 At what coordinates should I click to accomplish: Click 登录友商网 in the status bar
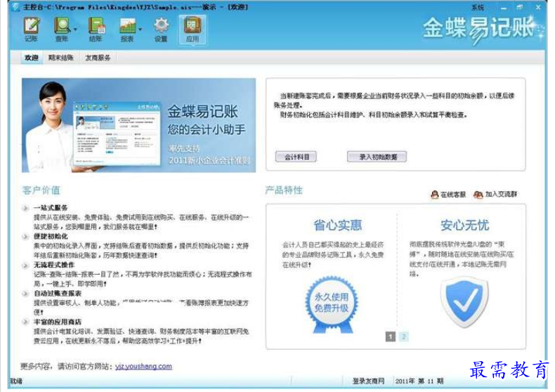coord(368,381)
